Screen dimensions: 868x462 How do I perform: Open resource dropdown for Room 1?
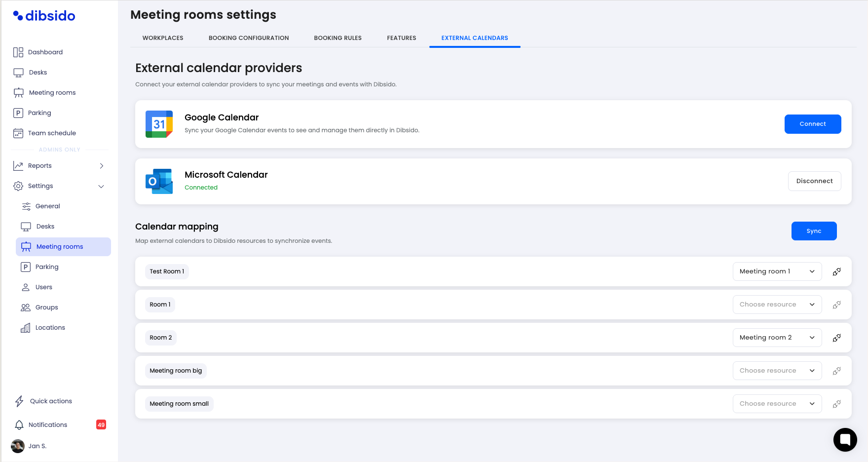(777, 305)
